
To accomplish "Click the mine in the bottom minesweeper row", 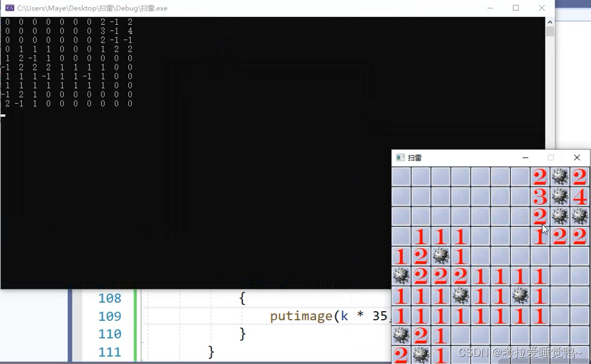I will 421,355.
